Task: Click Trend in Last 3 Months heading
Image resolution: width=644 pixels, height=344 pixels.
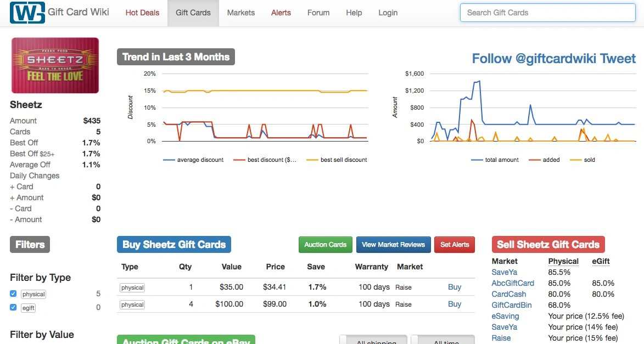Action: pos(176,57)
